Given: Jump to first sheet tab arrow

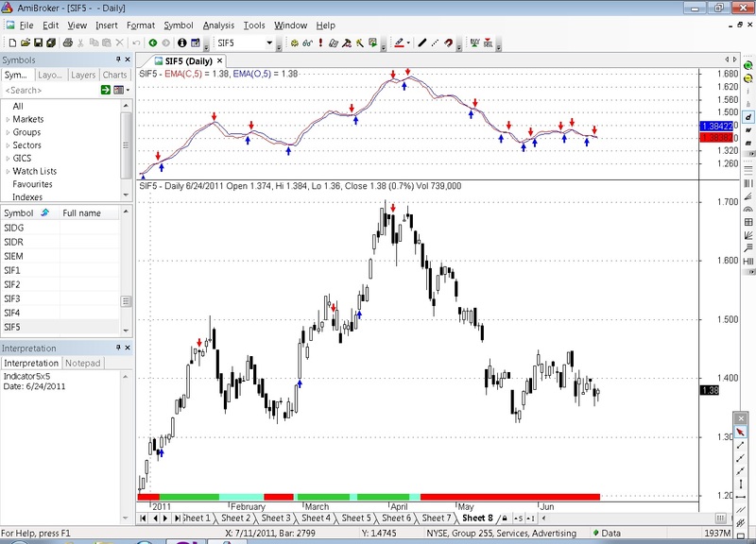Looking at the screenshot, I should [143, 518].
